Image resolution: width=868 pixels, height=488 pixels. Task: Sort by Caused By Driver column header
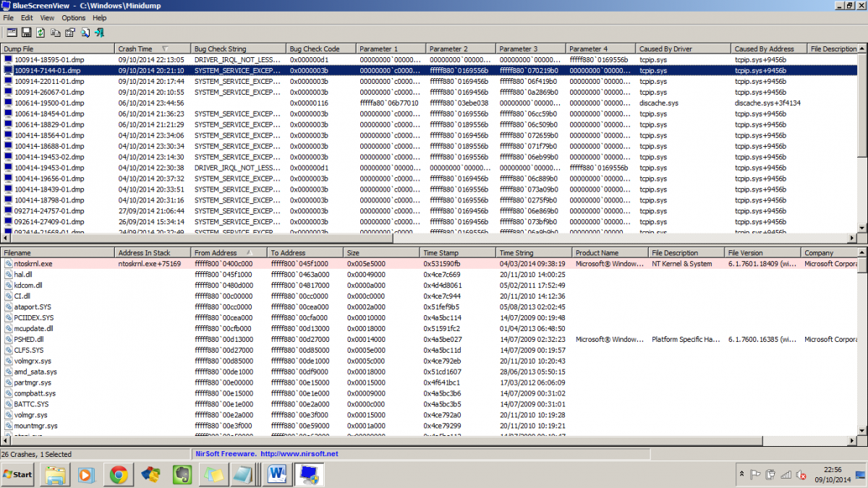(684, 49)
